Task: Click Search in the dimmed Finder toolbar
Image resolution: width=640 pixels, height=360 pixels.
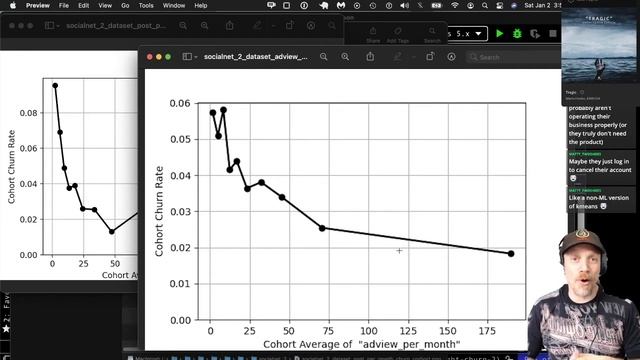Action: coord(432,35)
